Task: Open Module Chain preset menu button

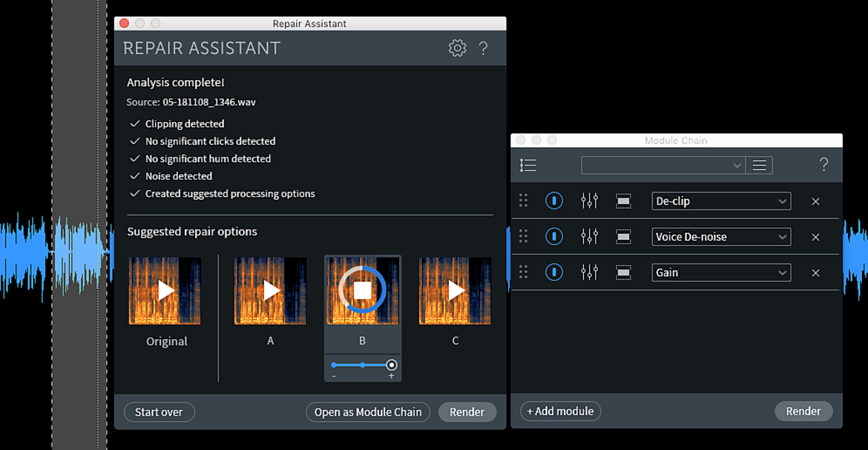Action: [759, 165]
